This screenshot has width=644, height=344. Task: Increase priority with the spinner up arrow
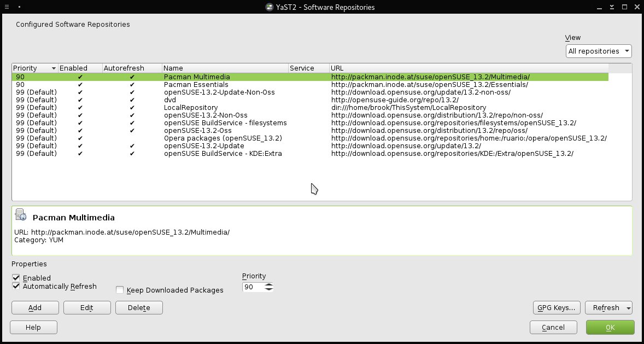[268, 285]
